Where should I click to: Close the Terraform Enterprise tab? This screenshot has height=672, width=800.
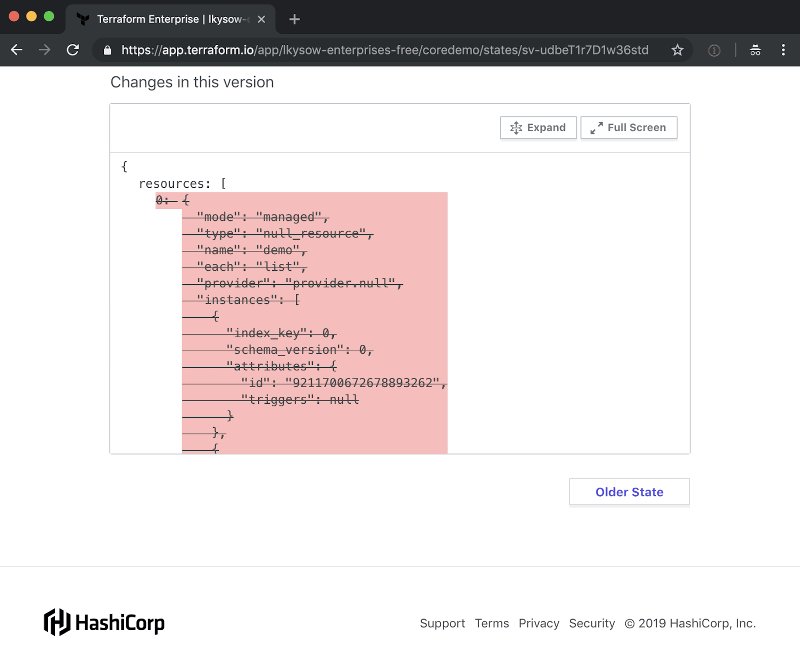tap(261, 19)
